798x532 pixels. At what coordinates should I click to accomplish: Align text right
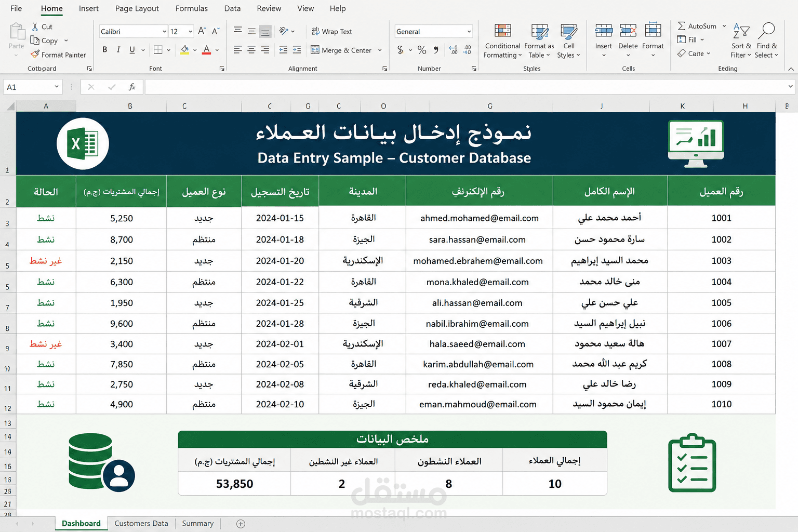click(265, 50)
